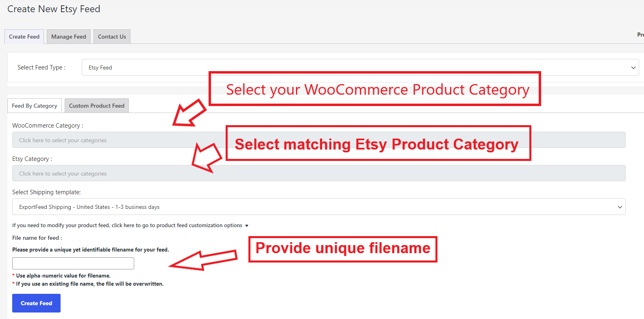This screenshot has width=644, height=319.
Task: Switch to Custom Product Feed tab
Action: pos(96,105)
